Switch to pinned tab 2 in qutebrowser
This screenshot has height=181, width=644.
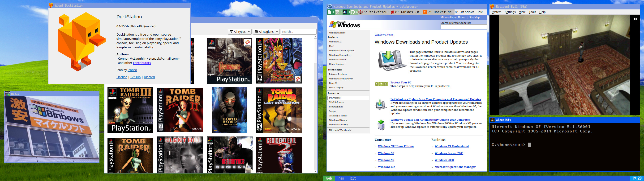pos(339,12)
